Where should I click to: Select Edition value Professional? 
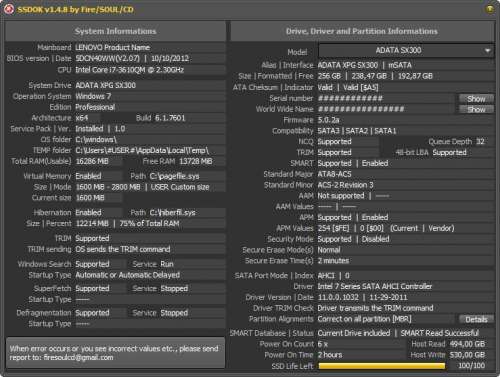[95, 107]
